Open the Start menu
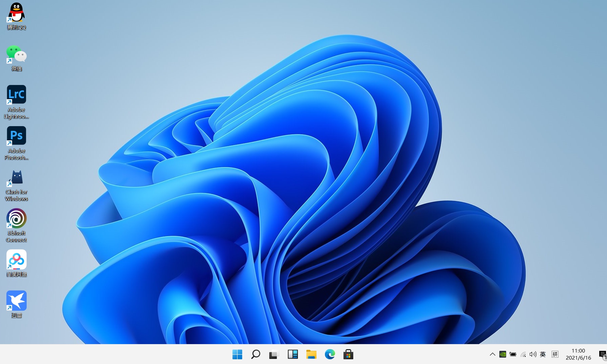Image resolution: width=607 pixels, height=364 pixels. 237,355
